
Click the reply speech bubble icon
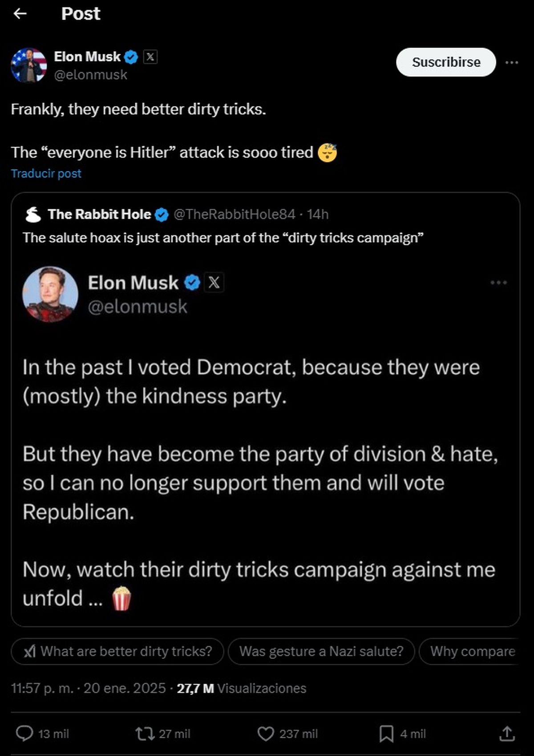24,734
